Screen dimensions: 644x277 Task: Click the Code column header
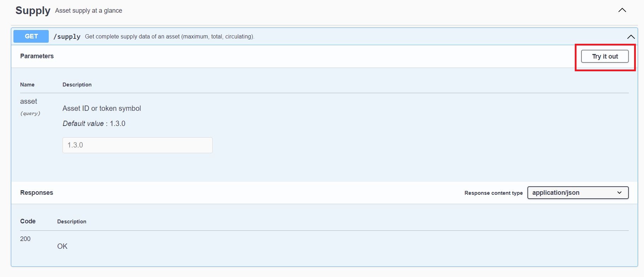point(28,221)
